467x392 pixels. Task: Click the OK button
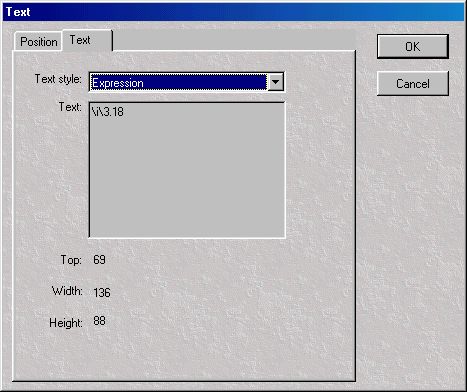point(413,47)
